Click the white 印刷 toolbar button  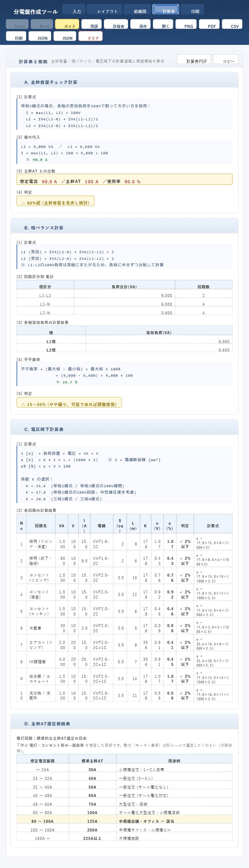click(16, 36)
